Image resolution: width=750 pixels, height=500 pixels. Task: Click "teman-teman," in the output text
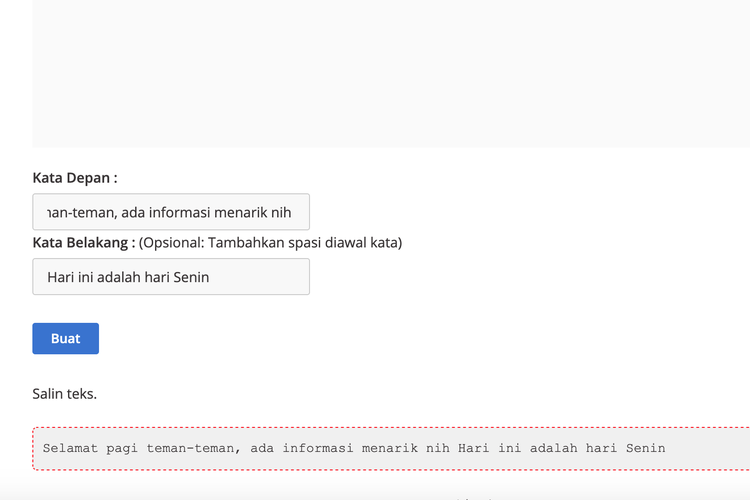[x=192, y=448]
